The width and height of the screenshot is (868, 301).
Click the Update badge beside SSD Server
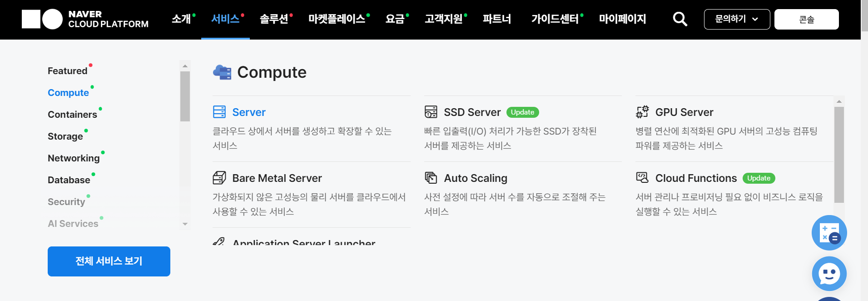tap(522, 112)
